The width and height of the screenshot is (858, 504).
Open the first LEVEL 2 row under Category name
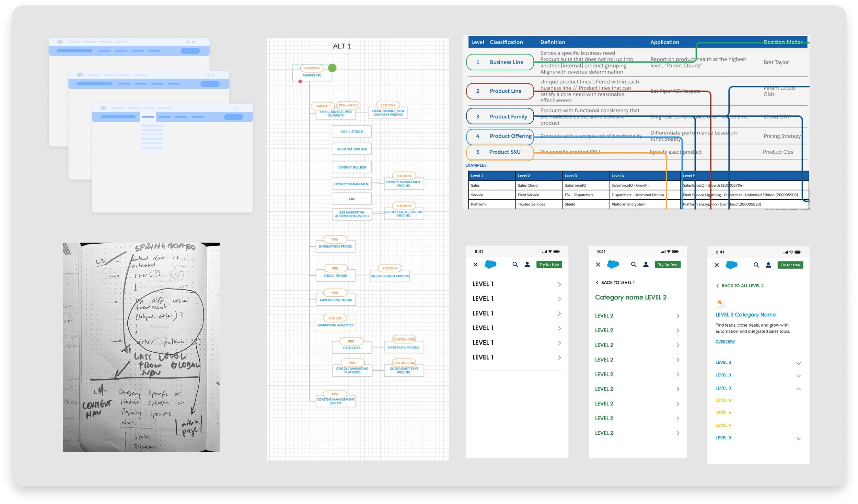[637, 316]
